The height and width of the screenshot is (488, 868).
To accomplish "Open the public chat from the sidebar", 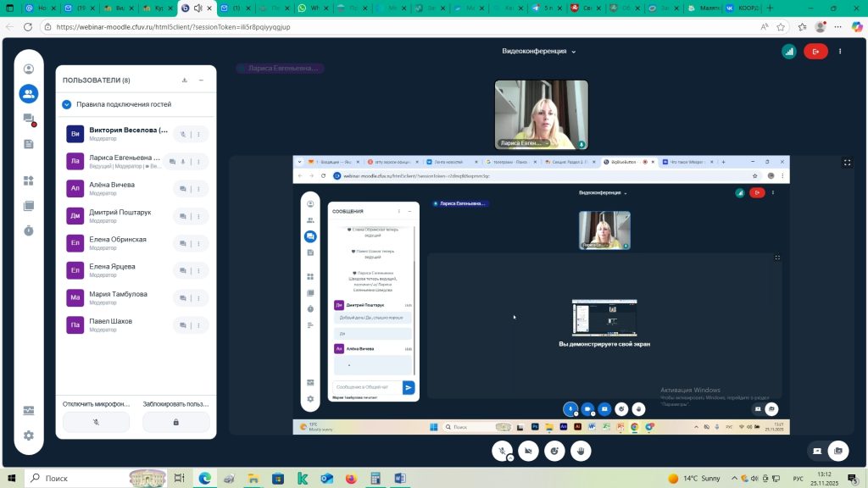I will (29, 119).
